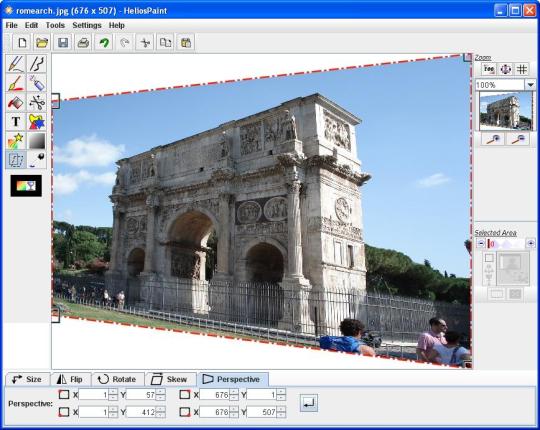Image resolution: width=540 pixels, height=430 pixels.
Task: Apply perspective with the enter button
Action: 309,403
